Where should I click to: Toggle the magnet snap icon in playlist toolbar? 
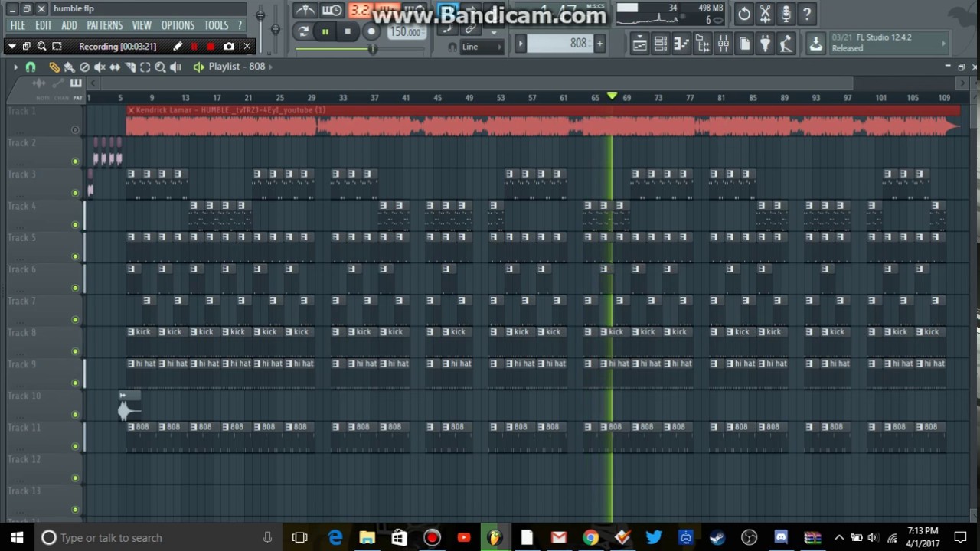coord(31,67)
